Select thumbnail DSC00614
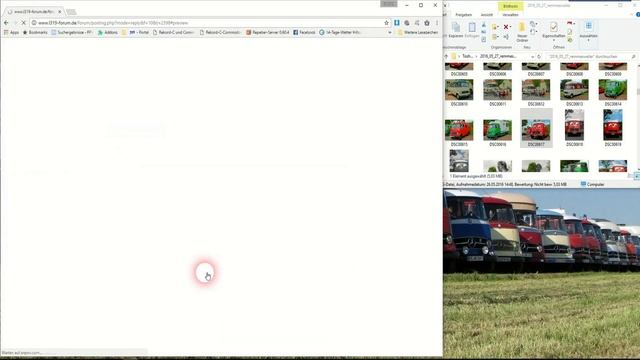Viewport: 640px width, 360px height. (x=613, y=93)
